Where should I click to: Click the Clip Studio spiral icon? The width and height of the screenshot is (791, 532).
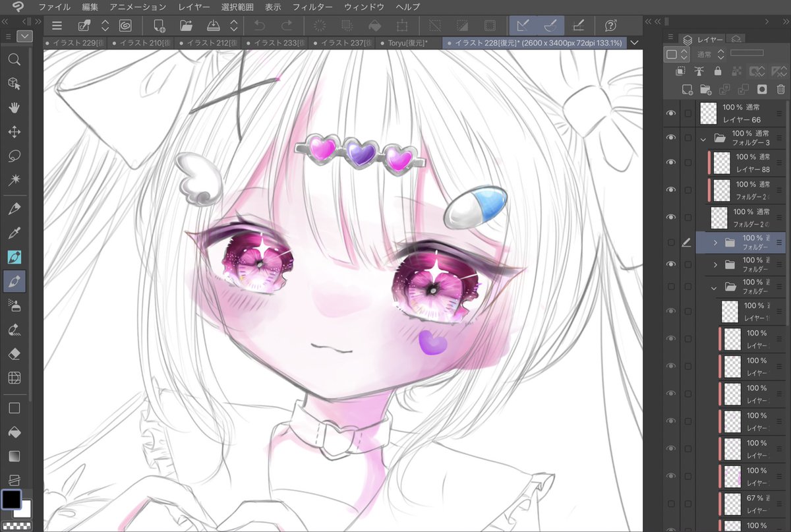125,26
